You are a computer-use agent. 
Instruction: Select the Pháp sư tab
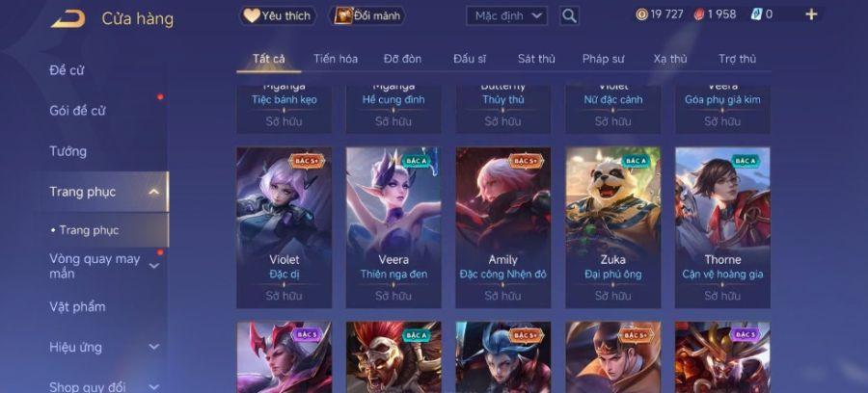point(604,59)
